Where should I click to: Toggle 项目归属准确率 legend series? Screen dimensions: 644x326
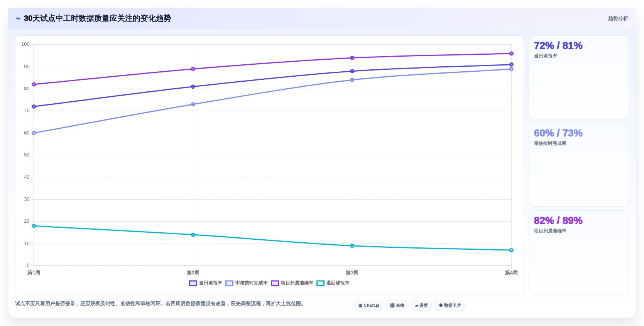point(292,283)
